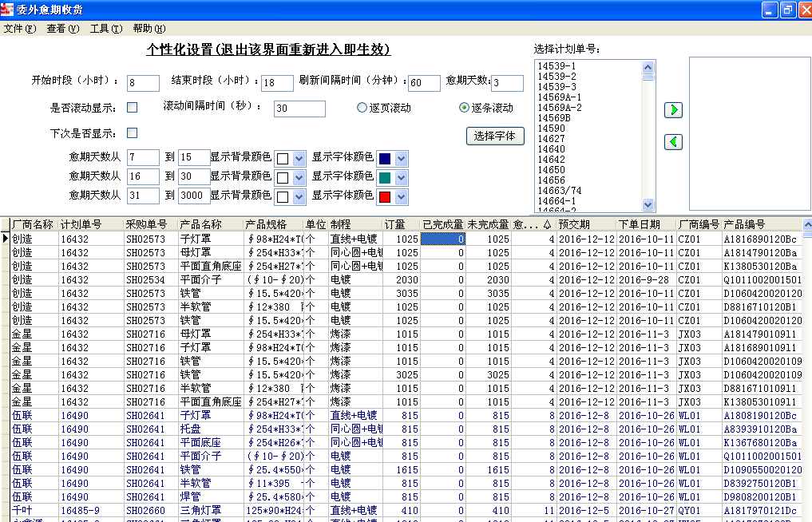The width and height of the screenshot is (812, 522).
Task: Open the 文件(F) menu
Action: [20, 29]
